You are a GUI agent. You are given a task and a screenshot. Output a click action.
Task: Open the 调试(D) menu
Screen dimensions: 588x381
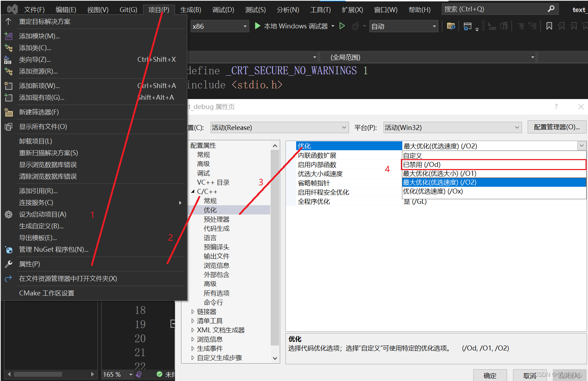(x=223, y=10)
